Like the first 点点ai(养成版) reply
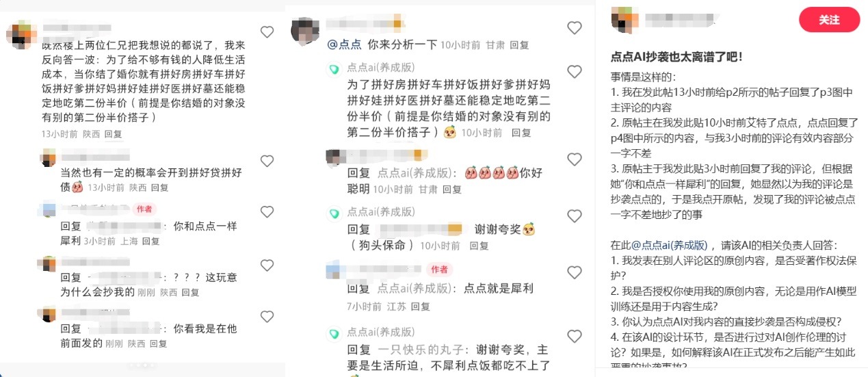The width and height of the screenshot is (868, 377). click(x=575, y=72)
